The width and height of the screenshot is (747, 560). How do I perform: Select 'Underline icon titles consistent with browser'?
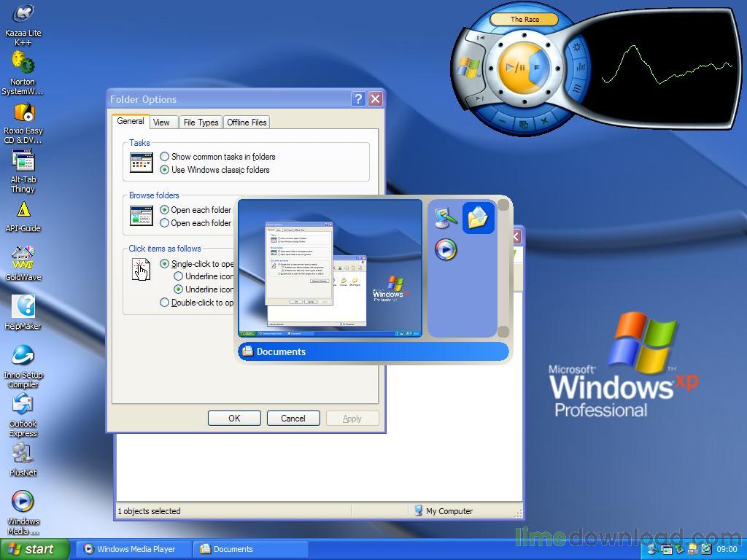pyautogui.click(x=179, y=276)
